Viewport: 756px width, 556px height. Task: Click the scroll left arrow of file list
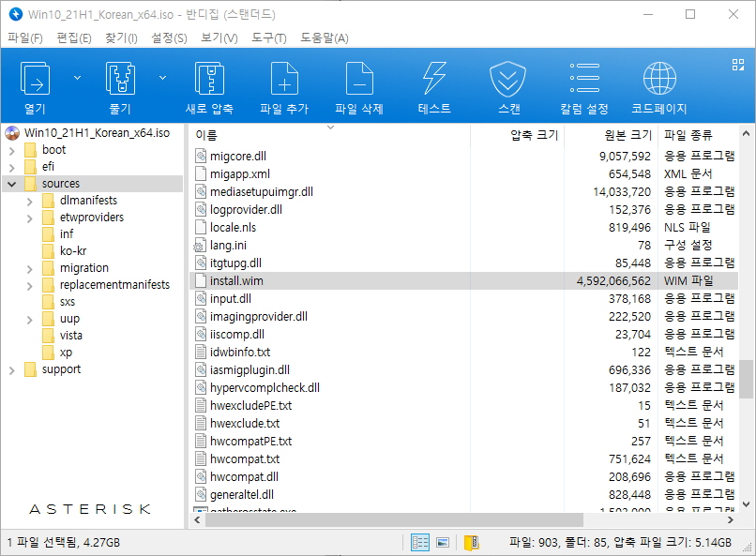197,519
